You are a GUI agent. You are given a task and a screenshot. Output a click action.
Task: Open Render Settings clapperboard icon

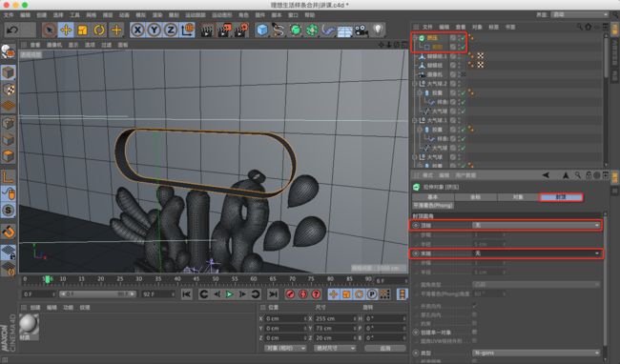241,30
